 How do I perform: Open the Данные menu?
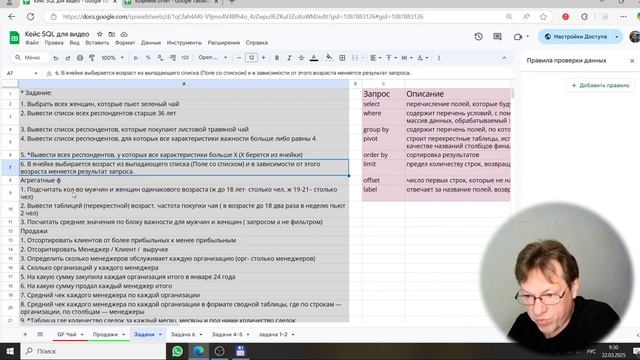click(x=151, y=43)
